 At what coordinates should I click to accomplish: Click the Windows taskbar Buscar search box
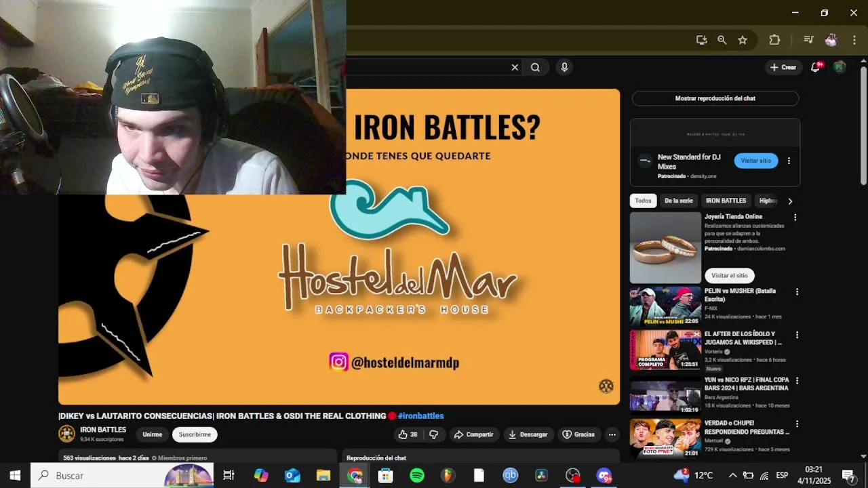122,475
